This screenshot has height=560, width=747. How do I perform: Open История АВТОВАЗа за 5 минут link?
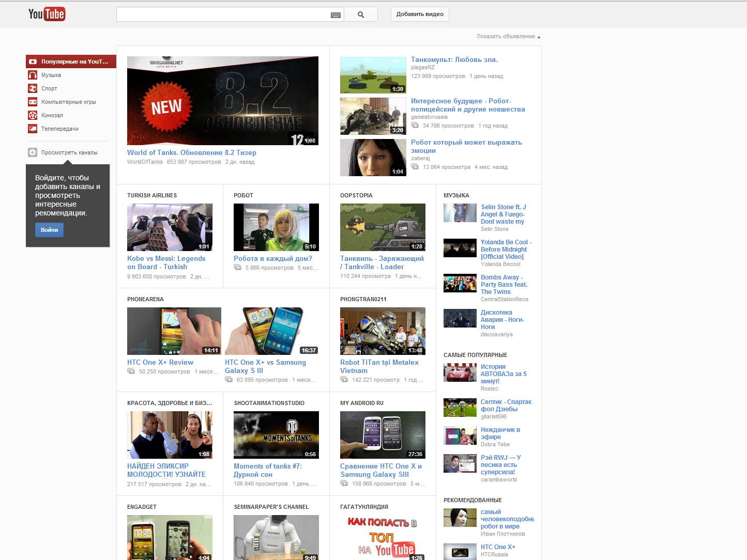[x=504, y=374]
